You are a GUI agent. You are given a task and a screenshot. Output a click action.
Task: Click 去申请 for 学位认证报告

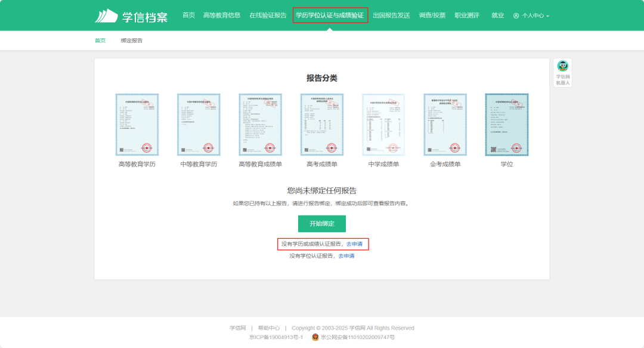tap(346, 256)
